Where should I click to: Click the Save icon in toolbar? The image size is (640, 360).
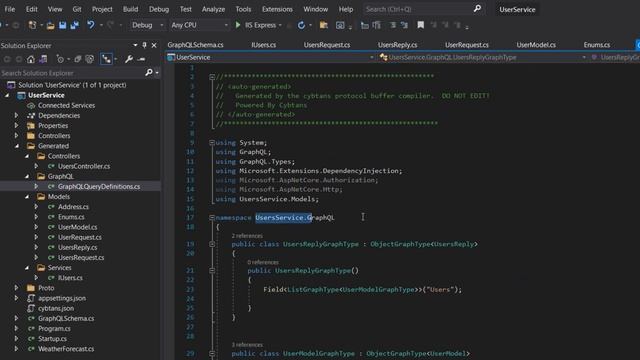coord(62,25)
